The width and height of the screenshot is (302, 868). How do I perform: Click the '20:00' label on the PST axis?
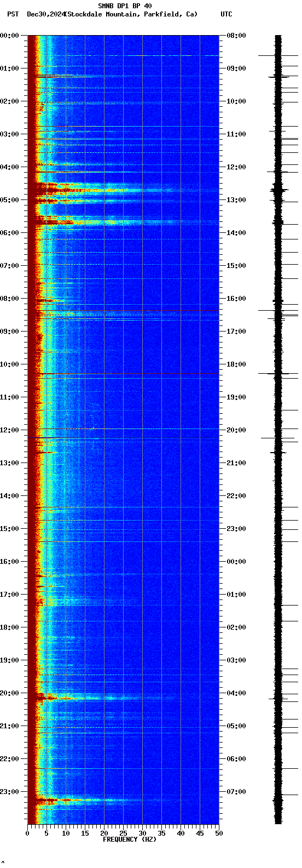[x=9, y=693]
